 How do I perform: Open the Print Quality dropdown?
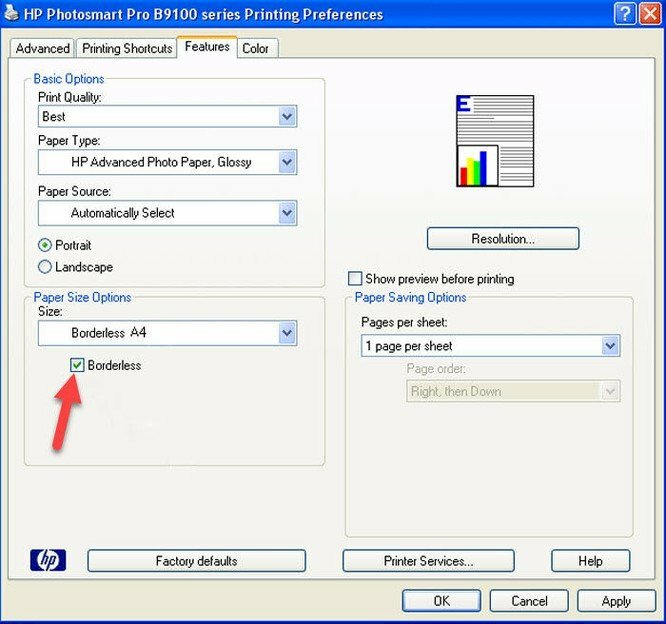coord(287,117)
